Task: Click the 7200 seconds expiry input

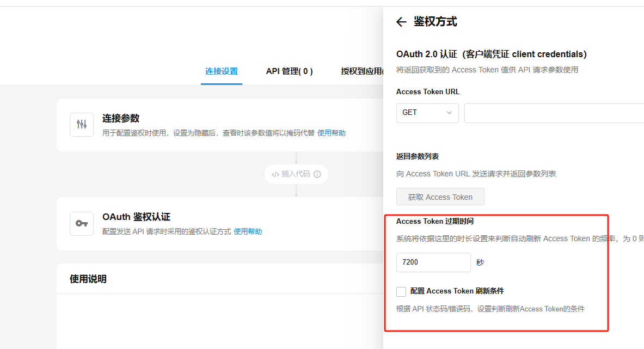Action: click(433, 262)
